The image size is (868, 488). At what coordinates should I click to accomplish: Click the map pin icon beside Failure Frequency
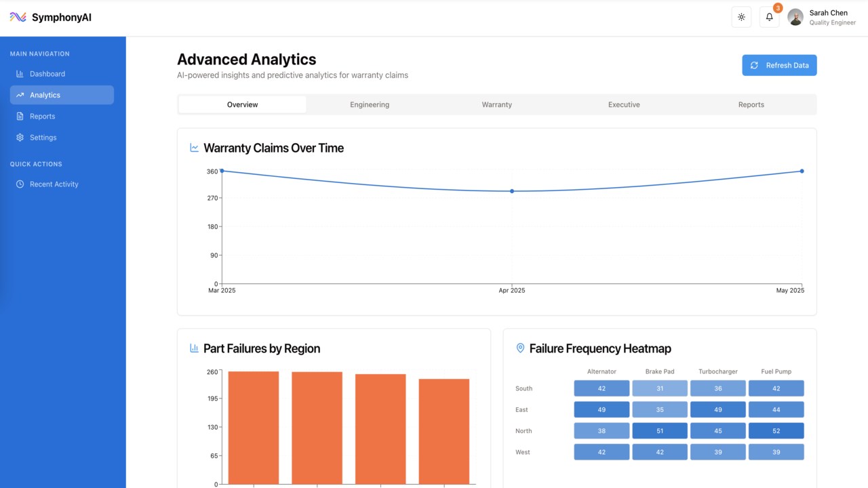click(520, 348)
